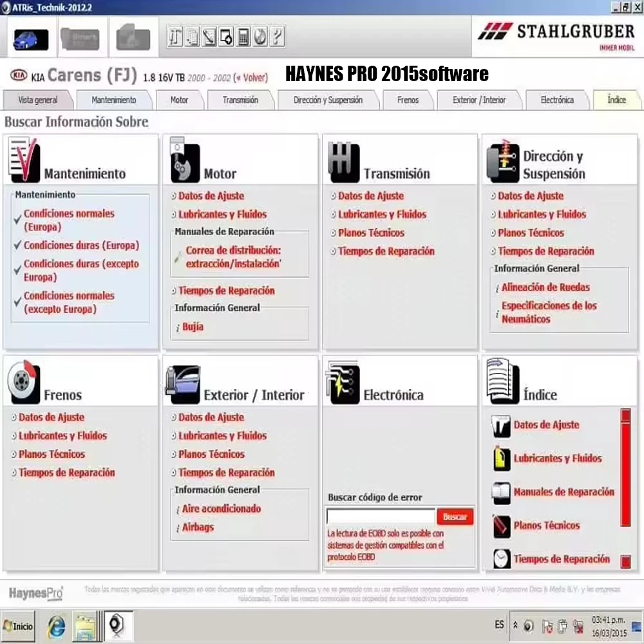The height and width of the screenshot is (644, 644).
Task: Click the Índice book pages icon
Action: click(x=503, y=381)
